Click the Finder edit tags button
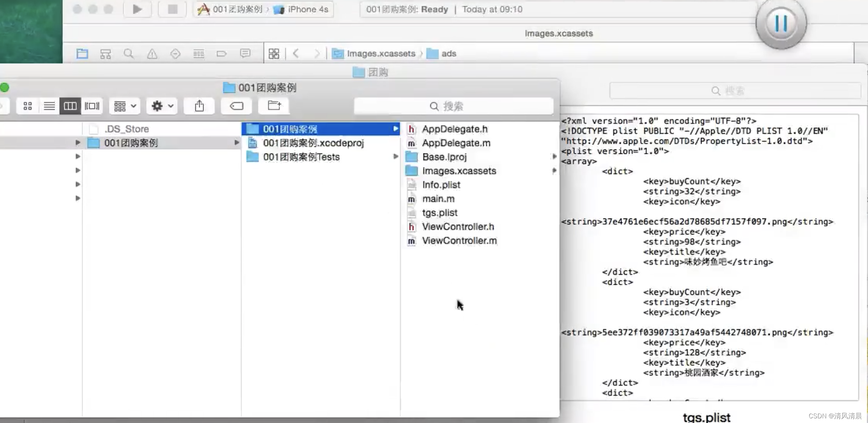Screen dimensions: 868x423 pos(236,106)
